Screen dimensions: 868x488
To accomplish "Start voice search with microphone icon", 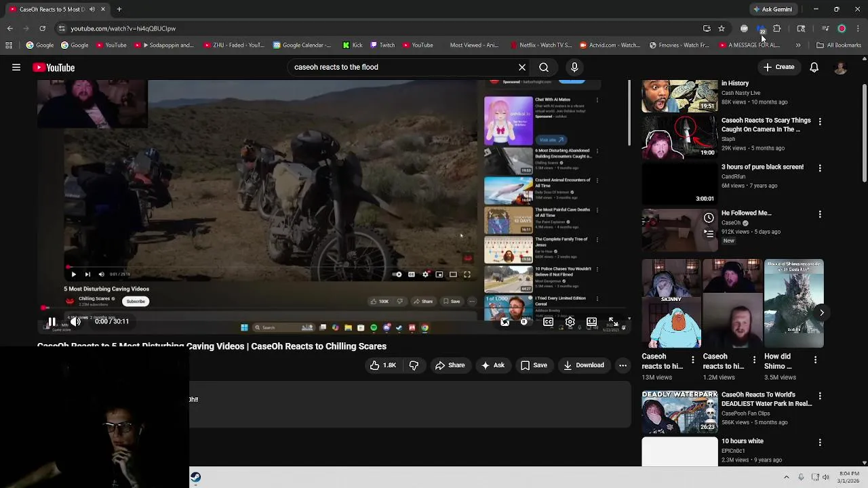I will pos(574,67).
